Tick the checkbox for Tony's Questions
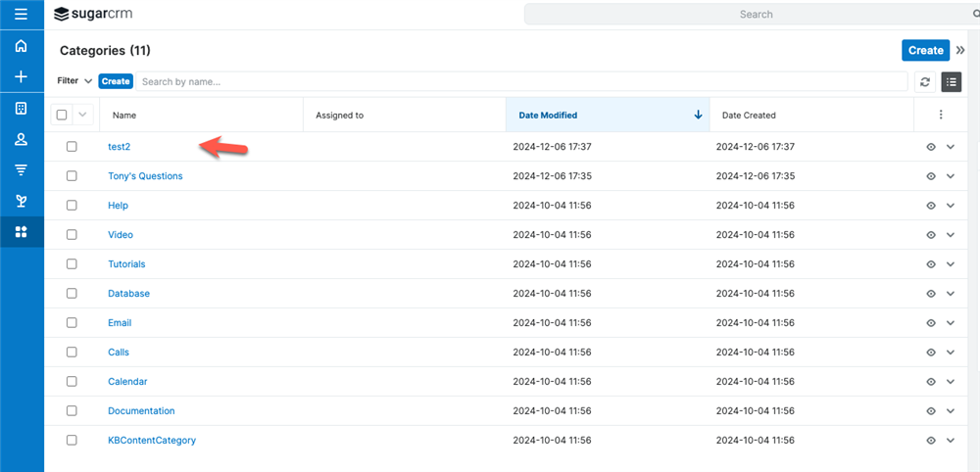This screenshot has height=472, width=980. click(72, 176)
